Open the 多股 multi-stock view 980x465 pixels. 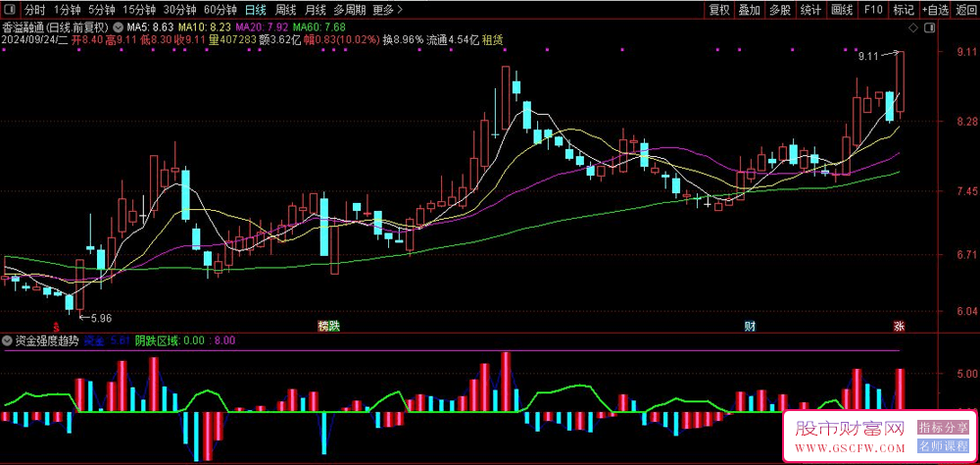pos(780,10)
